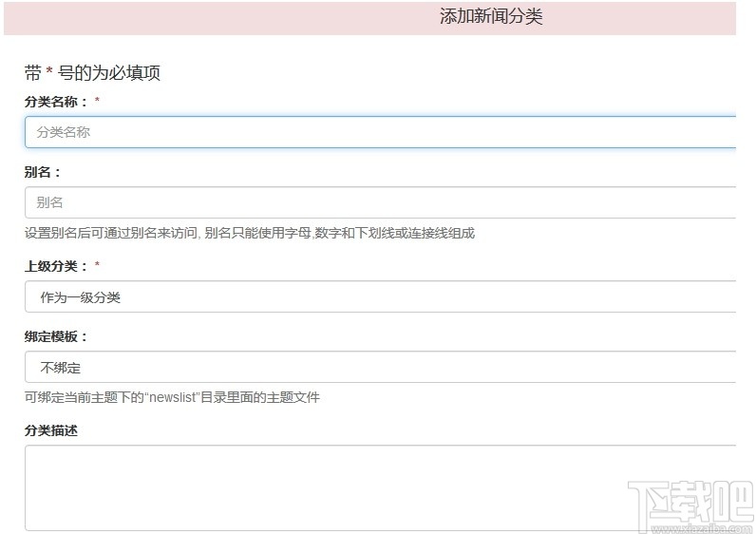Click the hint text about 设置别名后可通过别名来访问
The height and width of the screenshot is (534, 756).
tap(250, 234)
